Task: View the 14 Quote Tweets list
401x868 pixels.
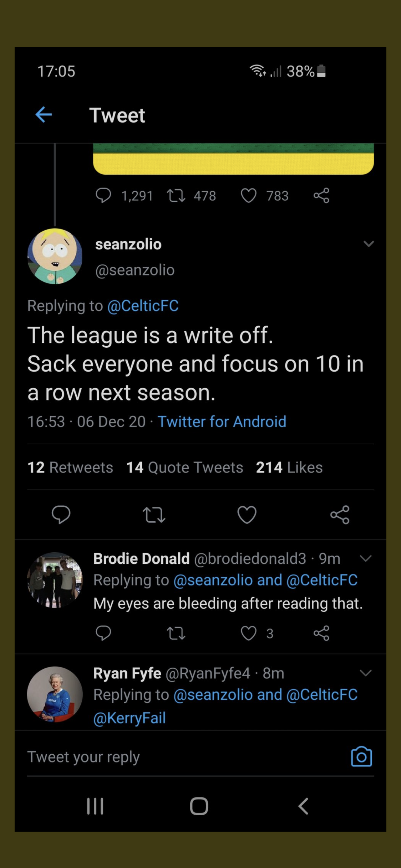Action: (185, 467)
